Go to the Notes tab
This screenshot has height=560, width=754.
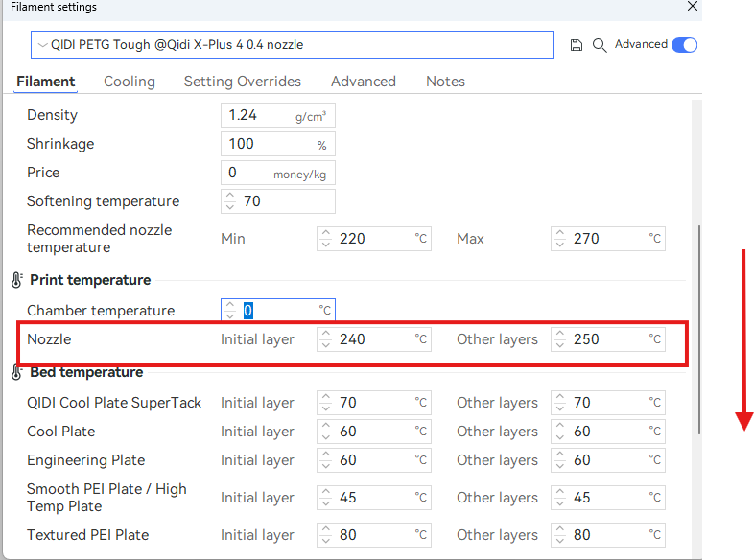click(x=445, y=82)
